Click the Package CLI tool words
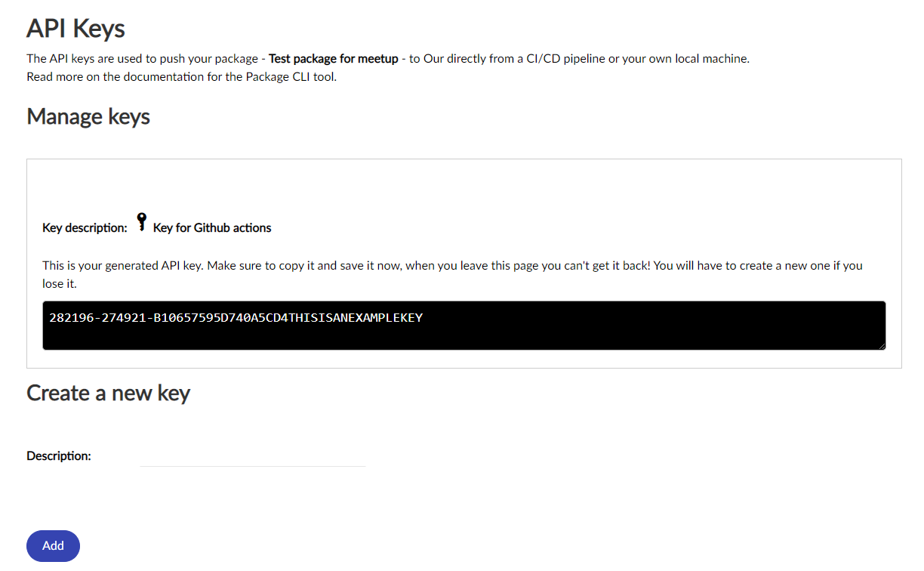The width and height of the screenshot is (924, 571). pyautogui.click(x=291, y=76)
